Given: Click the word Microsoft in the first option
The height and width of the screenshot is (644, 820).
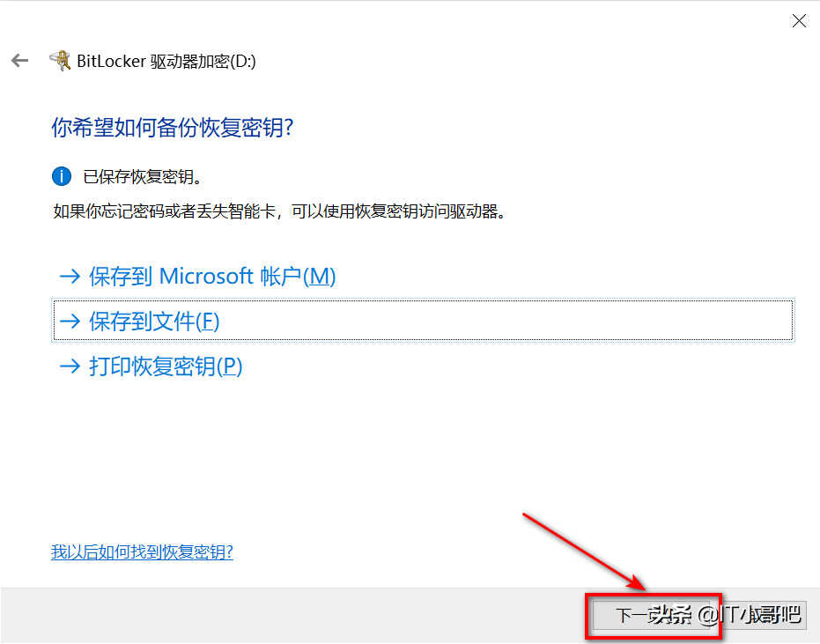Looking at the screenshot, I should (x=206, y=277).
